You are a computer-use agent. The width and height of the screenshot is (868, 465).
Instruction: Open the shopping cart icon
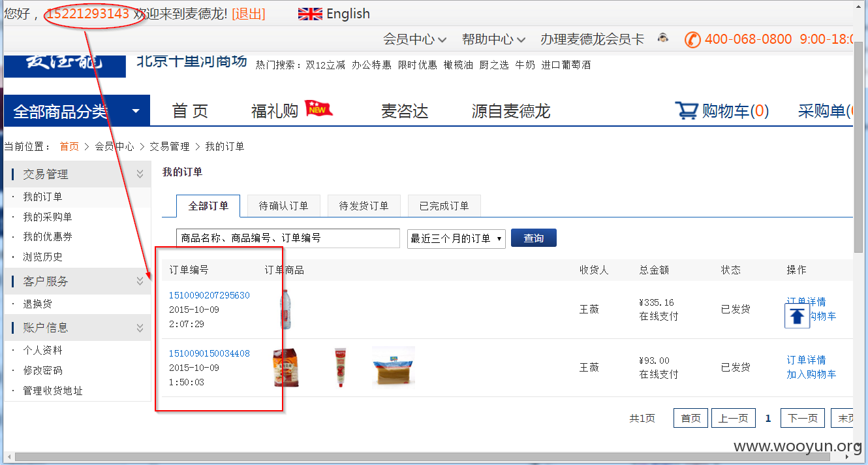(x=687, y=110)
